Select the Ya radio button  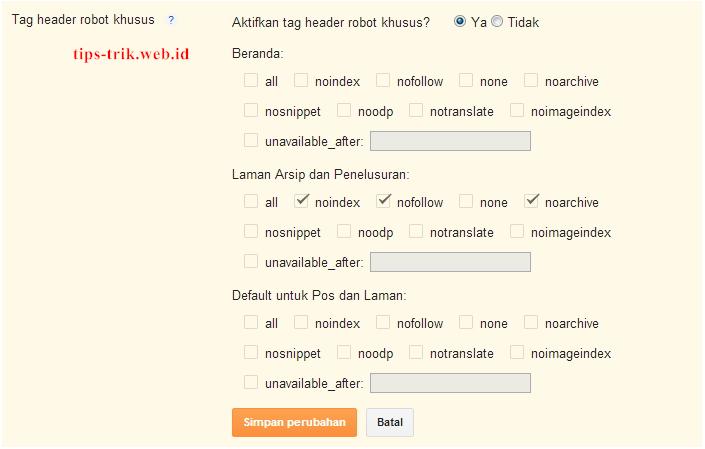pyautogui.click(x=460, y=21)
